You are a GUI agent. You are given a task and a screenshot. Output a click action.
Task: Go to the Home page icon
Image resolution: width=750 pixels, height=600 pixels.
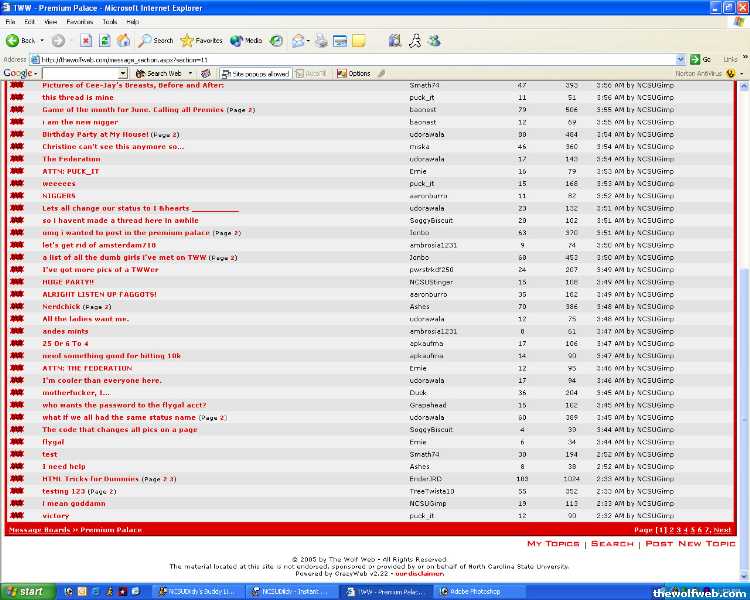coord(123,41)
